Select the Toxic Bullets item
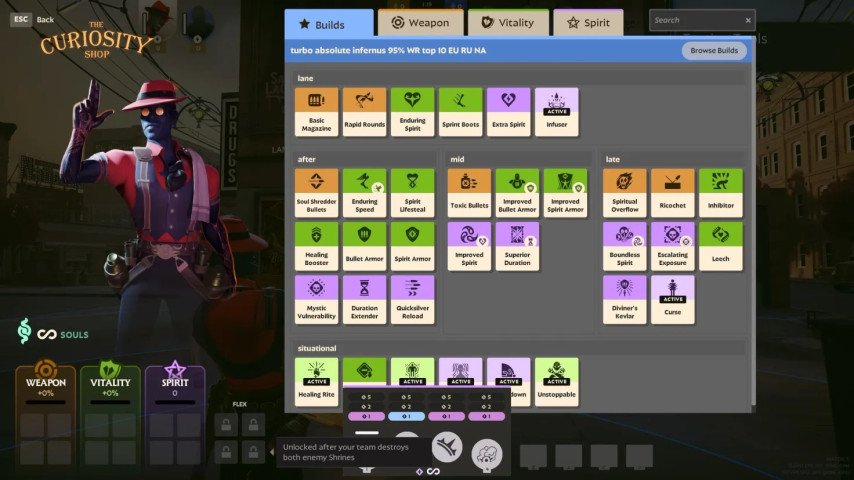The image size is (854, 480). click(469, 193)
